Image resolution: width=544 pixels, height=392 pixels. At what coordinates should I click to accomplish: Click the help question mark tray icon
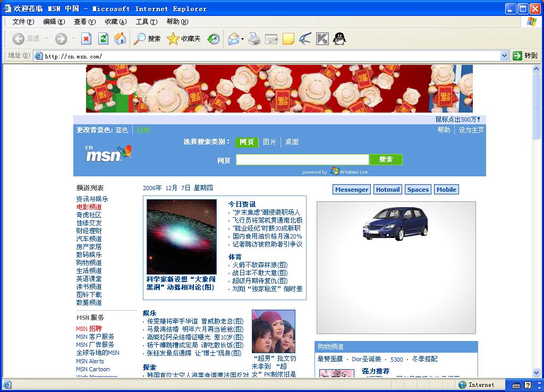click(x=528, y=385)
